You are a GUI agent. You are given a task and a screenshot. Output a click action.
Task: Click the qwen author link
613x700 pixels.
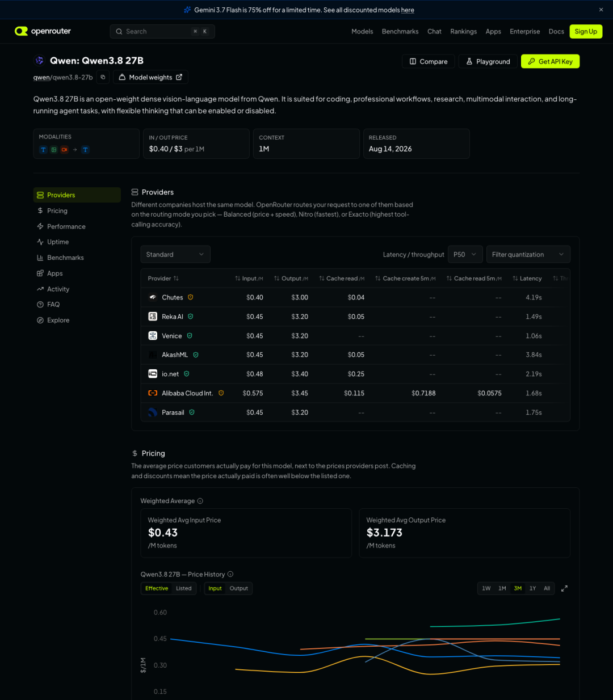coord(41,77)
